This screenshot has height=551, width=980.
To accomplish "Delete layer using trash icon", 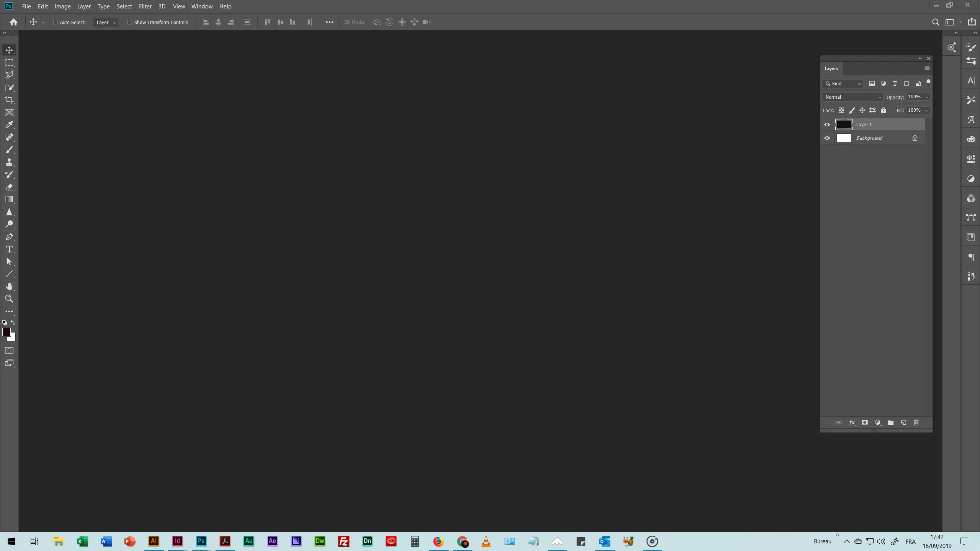I will click(x=916, y=422).
